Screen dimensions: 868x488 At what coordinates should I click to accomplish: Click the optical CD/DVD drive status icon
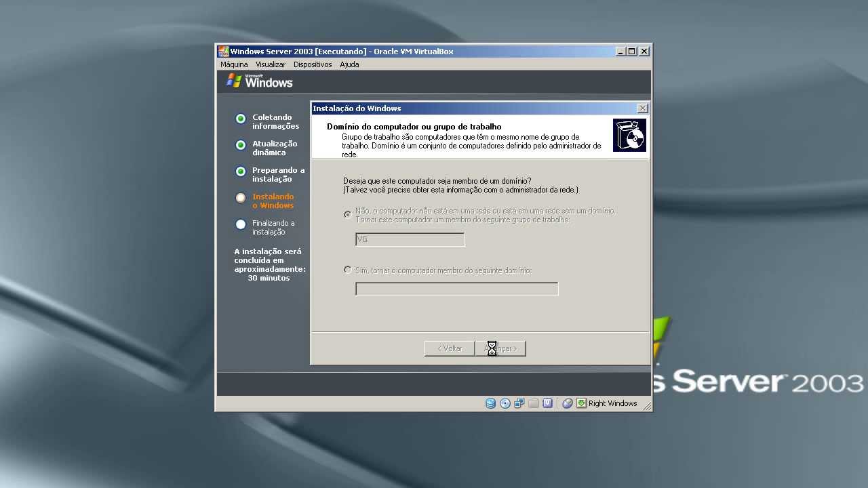(x=505, y=403)
